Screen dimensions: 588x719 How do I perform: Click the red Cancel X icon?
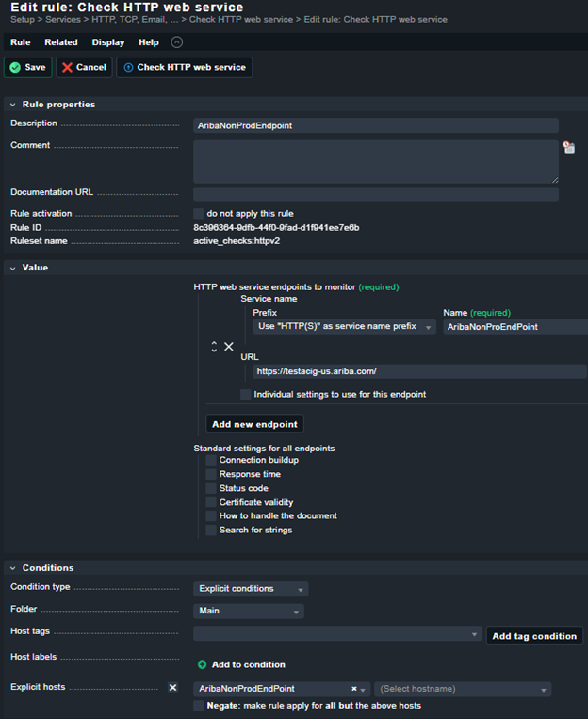point(67,68)
